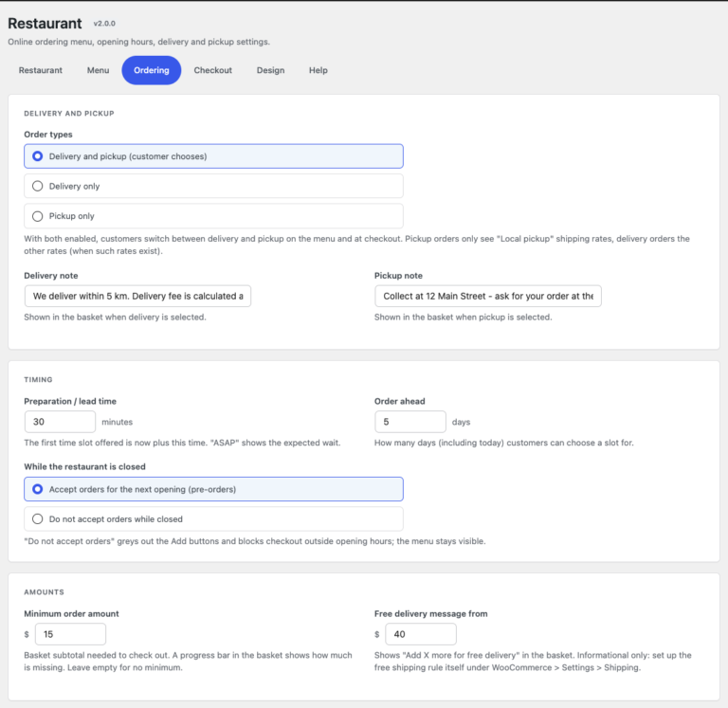Open the Design tab
Screen dimensions: 728x708
click(271, 70)
